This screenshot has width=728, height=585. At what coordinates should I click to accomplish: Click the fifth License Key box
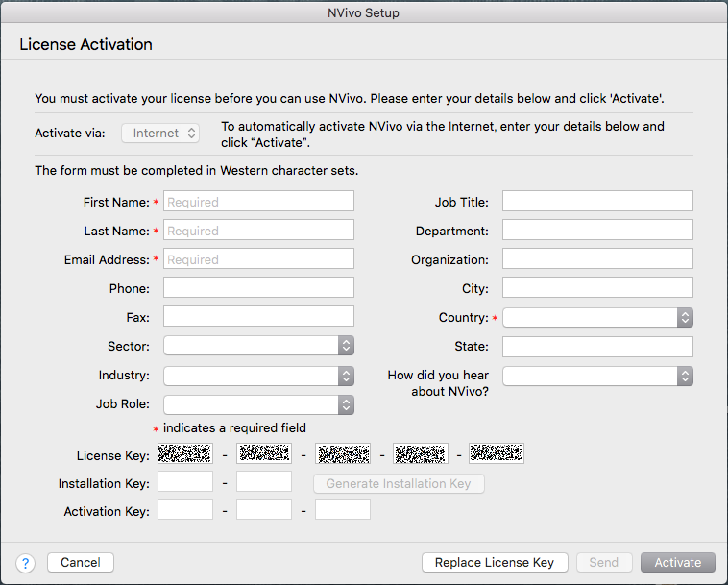coord(497,453)
